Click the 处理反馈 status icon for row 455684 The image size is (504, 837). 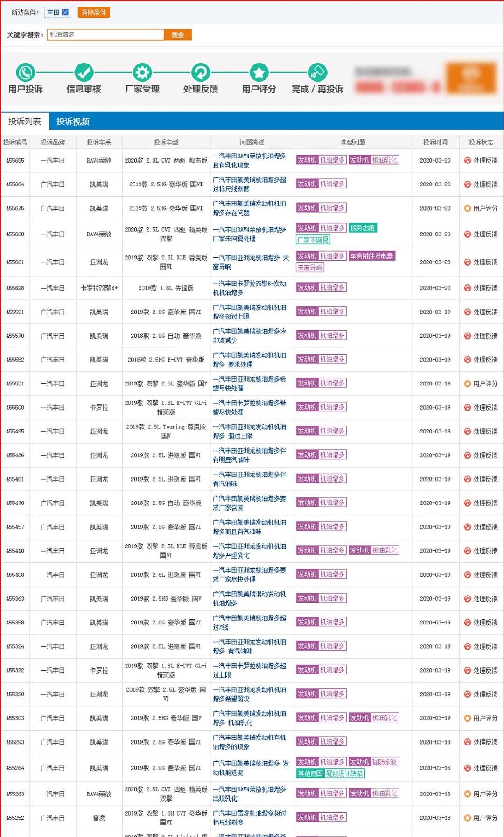tap(467, 184)
